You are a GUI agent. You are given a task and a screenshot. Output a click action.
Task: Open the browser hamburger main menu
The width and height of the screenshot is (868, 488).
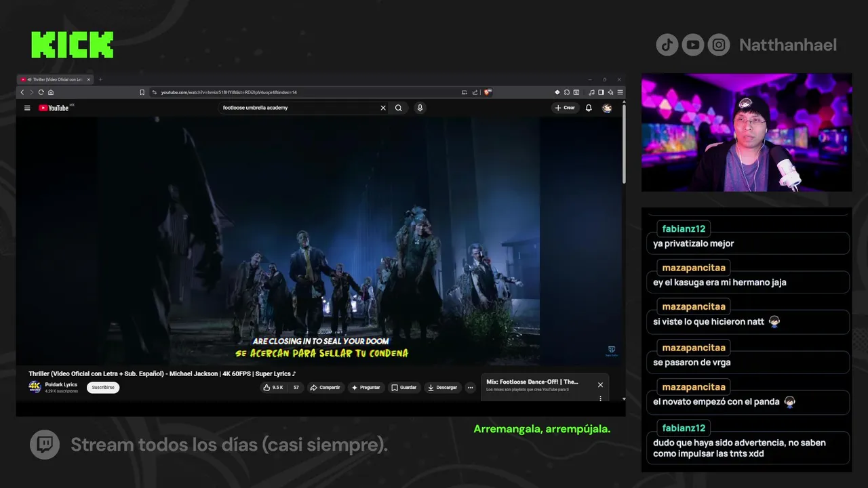tap(620, 92)
